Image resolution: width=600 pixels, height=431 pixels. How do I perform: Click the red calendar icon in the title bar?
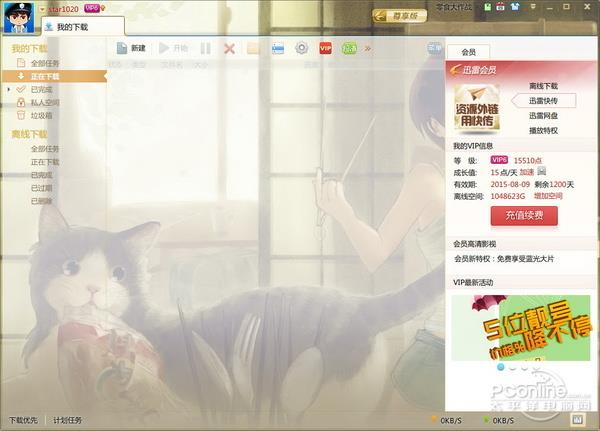point(501,7)
